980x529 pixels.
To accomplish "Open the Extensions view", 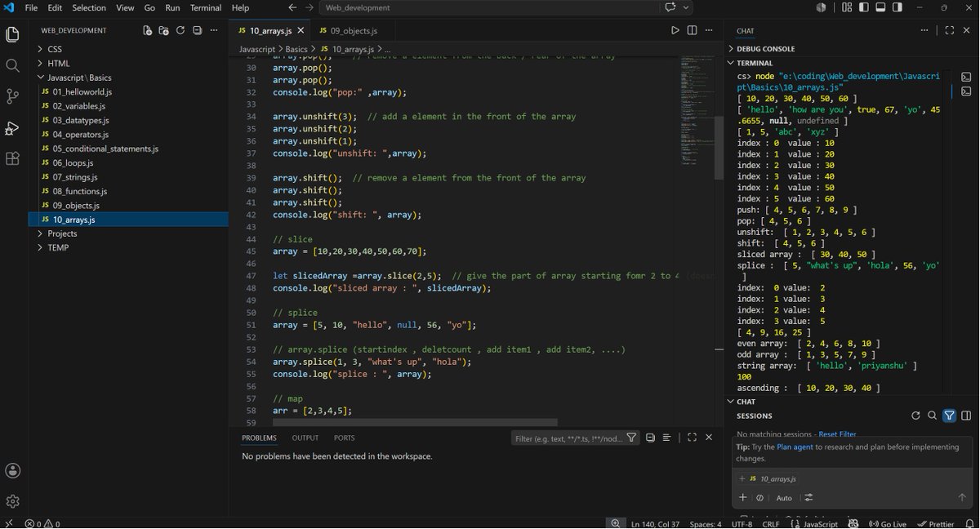I will (x=12, y=158).
